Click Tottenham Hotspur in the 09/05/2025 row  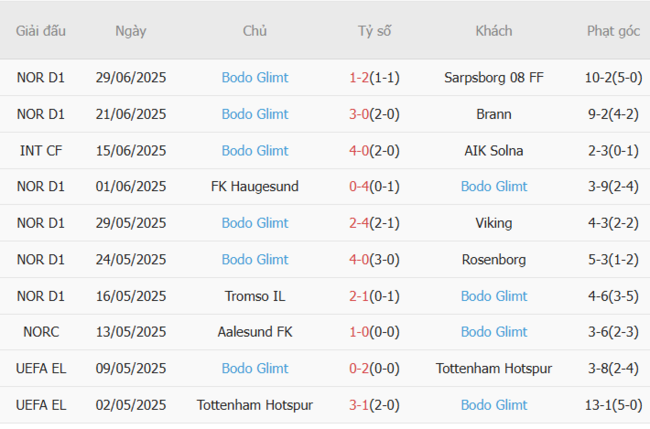click(494, 368)
